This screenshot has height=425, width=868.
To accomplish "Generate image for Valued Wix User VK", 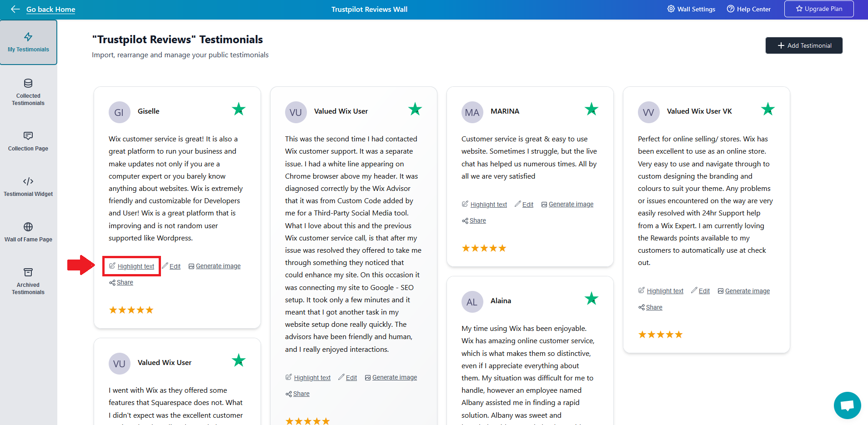I will point(747,291).
